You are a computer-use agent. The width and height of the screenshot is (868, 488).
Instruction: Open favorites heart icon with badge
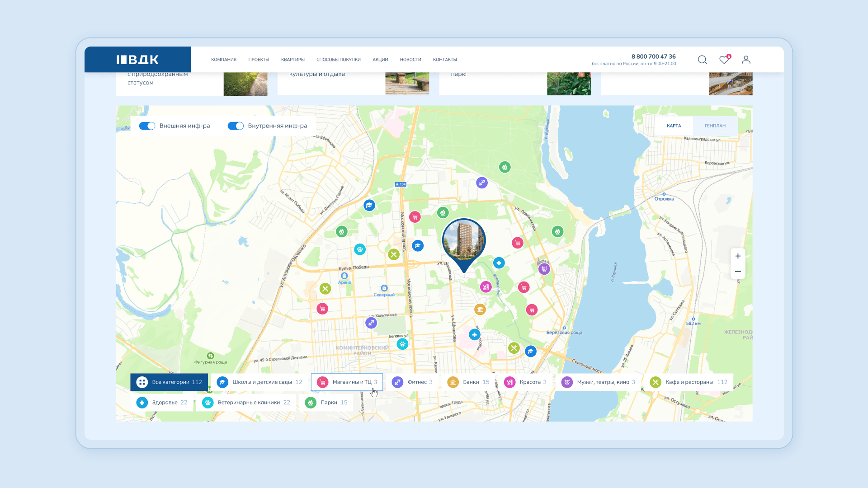click(x=724, y=60)
